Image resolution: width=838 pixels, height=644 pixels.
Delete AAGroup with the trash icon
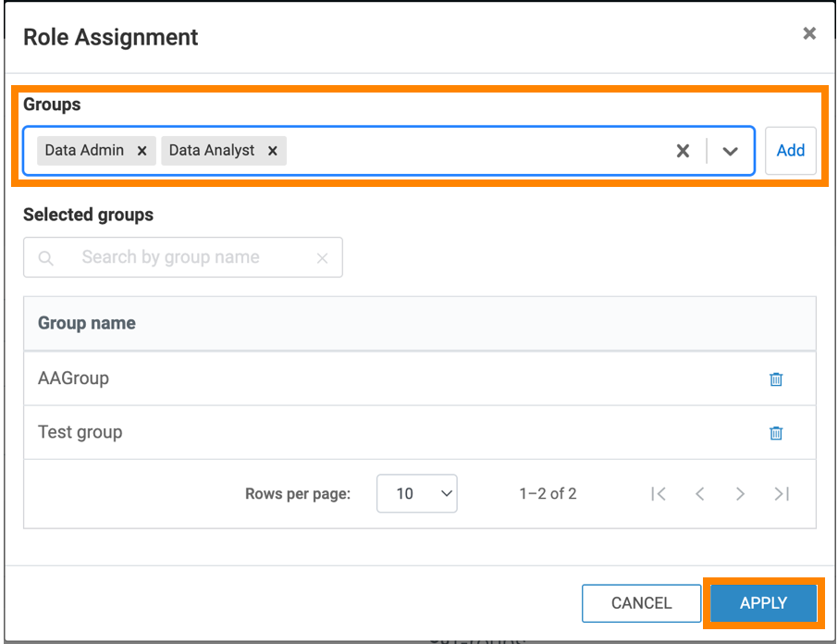[x=776, y=378]
